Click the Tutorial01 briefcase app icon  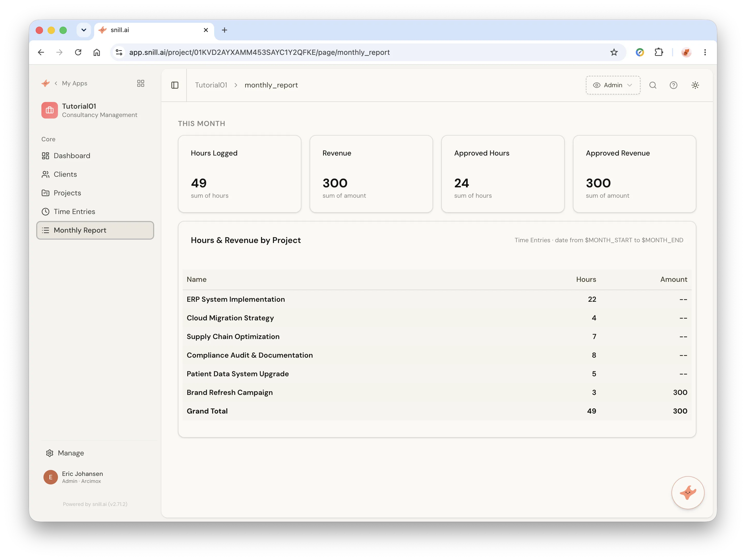click(50, 110)
